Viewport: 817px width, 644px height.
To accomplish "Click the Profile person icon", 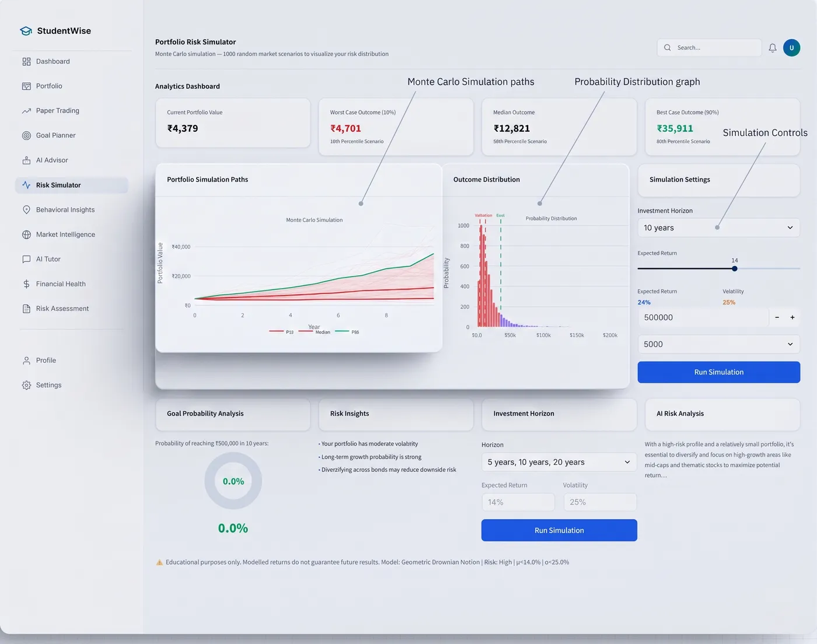I will 26,360.
